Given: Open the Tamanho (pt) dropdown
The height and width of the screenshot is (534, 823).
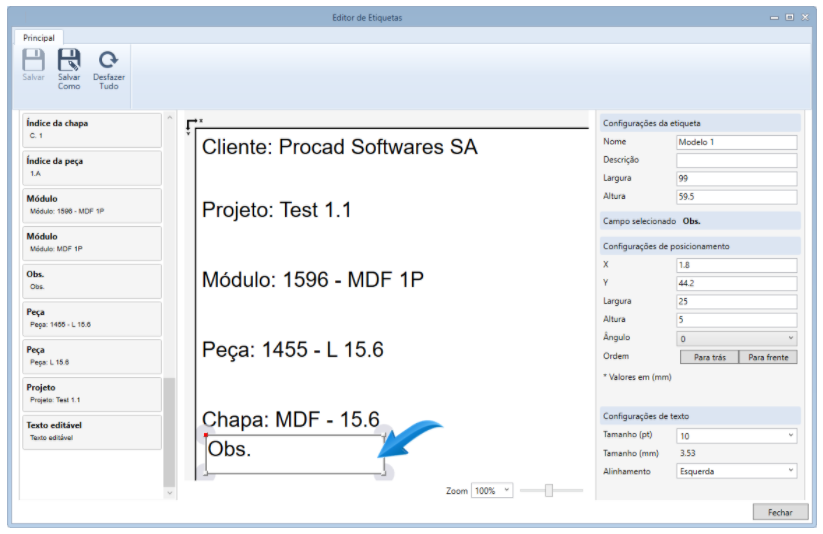Looking at the screenshot, I should (x=736, y=436).
